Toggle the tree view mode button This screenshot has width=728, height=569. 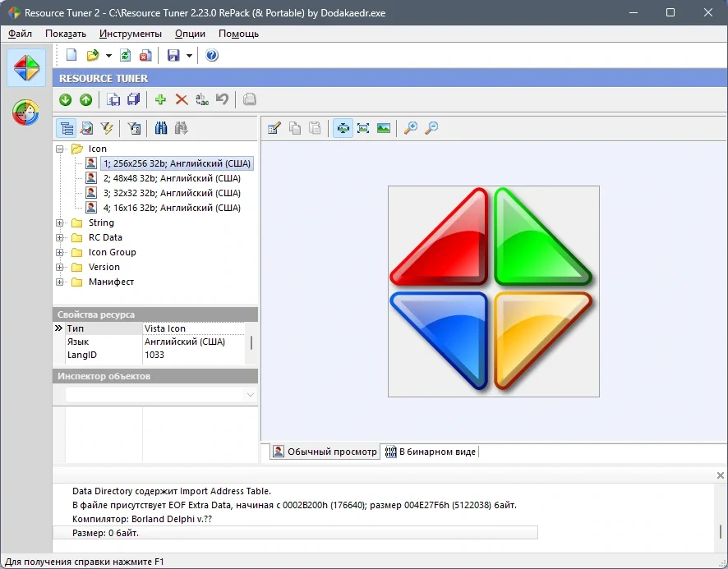tap(67, 128)
